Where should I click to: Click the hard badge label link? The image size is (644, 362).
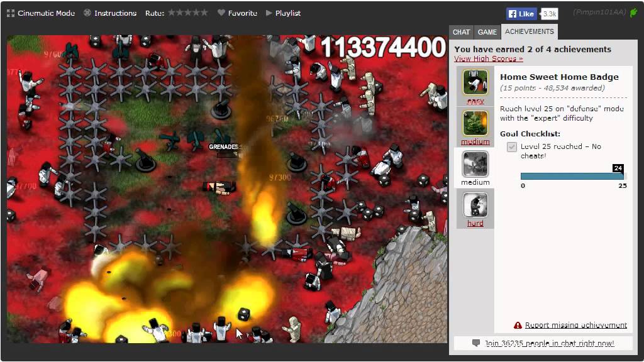tap(475, 223)
